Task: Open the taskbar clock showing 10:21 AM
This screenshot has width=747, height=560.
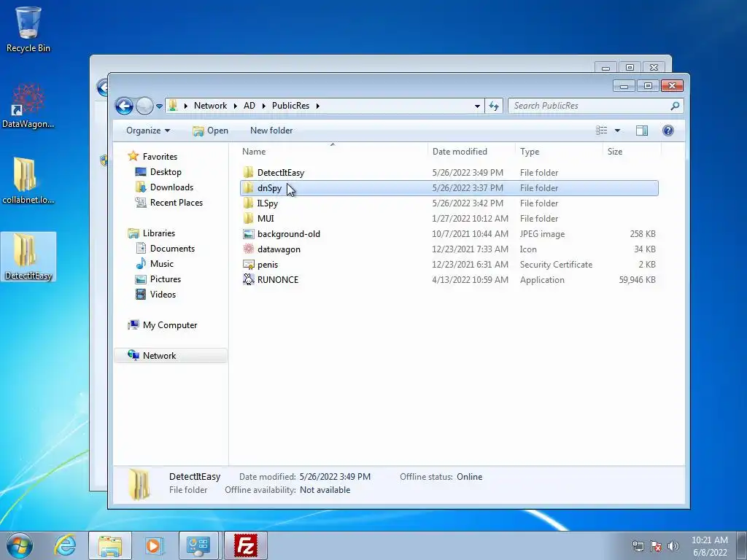Action: [x=710, y=546]
